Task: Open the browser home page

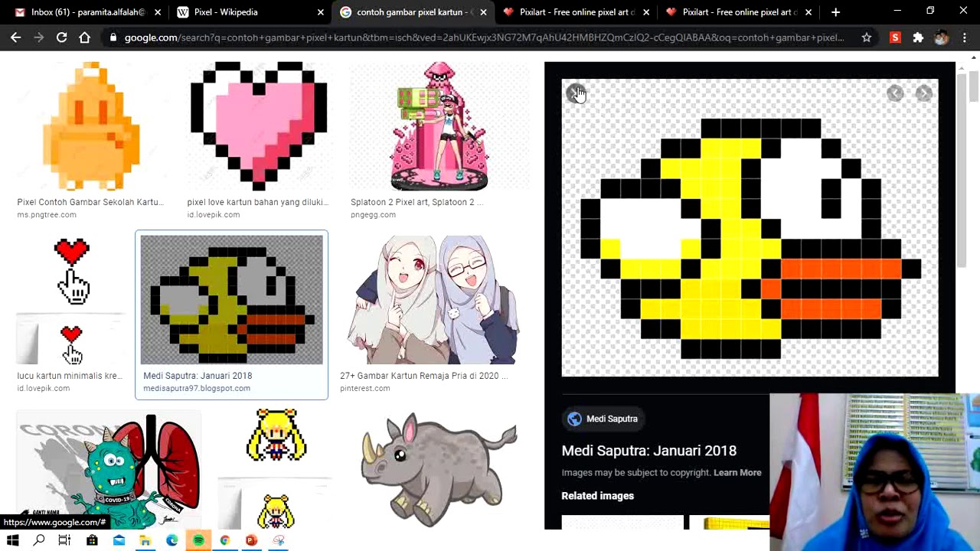Action: point(84,37)
